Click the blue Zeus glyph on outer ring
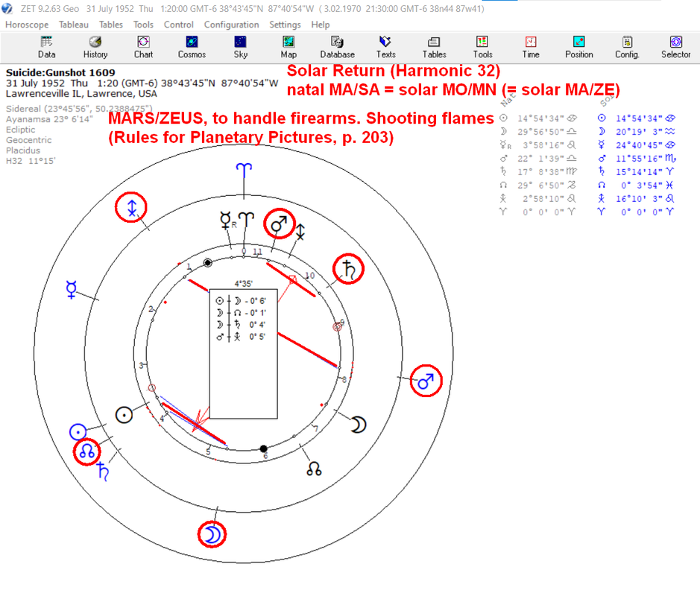The image size is (700, 596). [131, 207]
